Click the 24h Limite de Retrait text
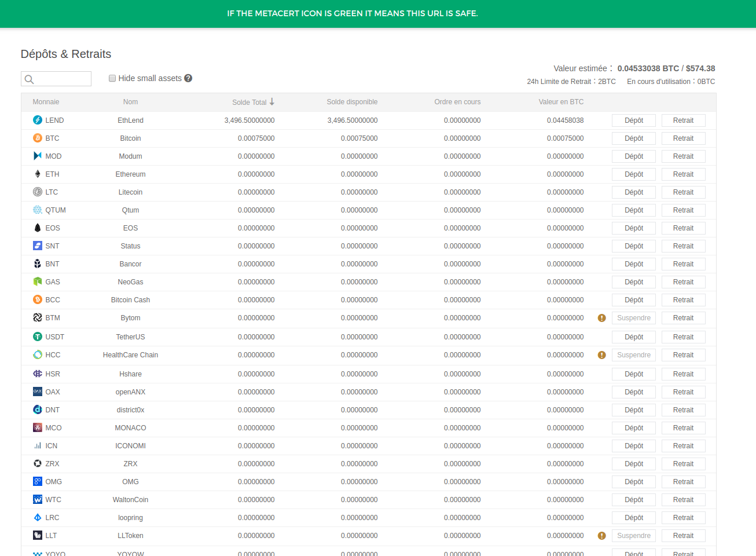Image resolution: width=756 pixels, height=556 pixels. click(x=571, y=82)
